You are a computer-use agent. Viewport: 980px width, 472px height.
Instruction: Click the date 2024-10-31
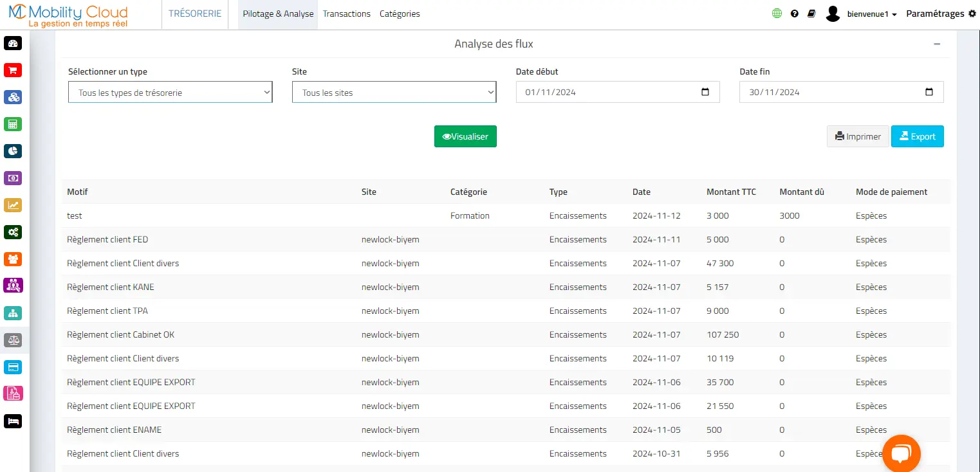pyautogui.click(x=656, y=453)
